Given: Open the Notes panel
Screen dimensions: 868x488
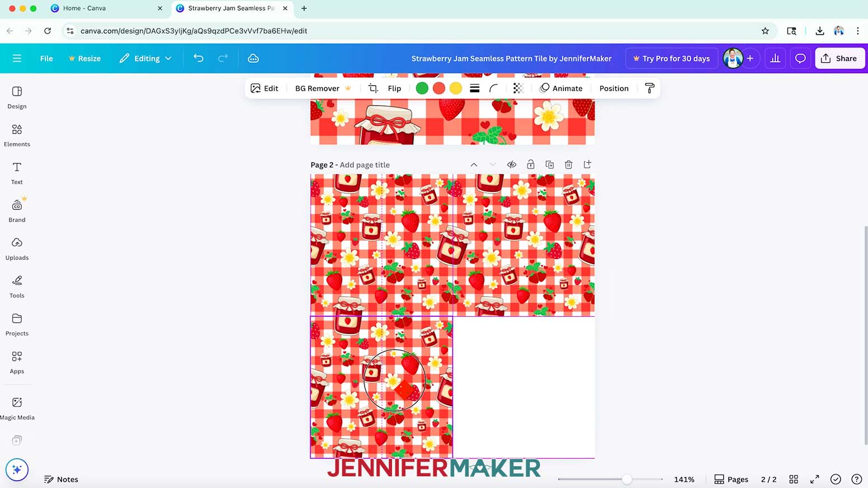Looking at the screenshot, I should (x=61, y=479).
